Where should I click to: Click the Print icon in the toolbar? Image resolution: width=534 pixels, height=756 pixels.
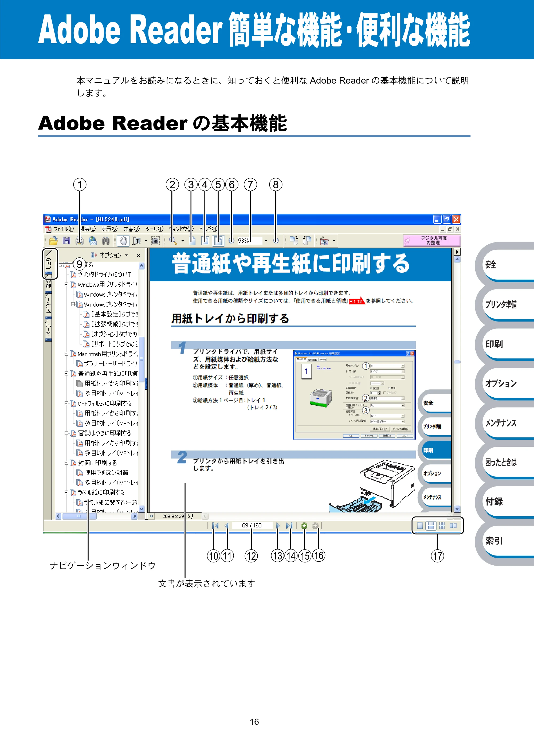(x=79, y=241)
